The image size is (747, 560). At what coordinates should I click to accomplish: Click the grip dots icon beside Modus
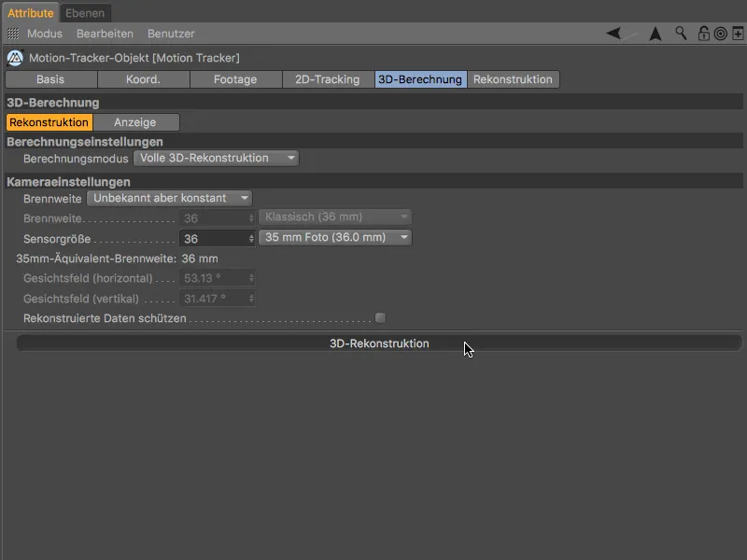point(13,34)
